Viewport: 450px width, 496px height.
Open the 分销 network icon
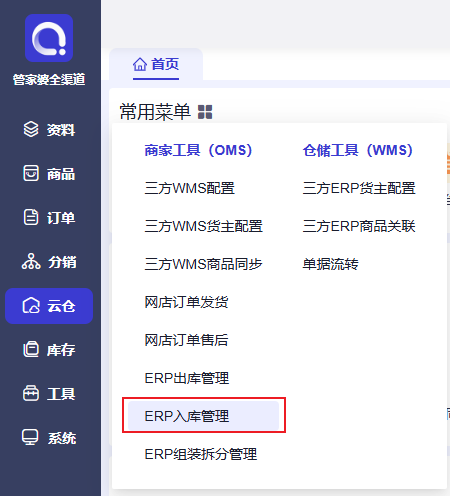[x=31, y=261]
